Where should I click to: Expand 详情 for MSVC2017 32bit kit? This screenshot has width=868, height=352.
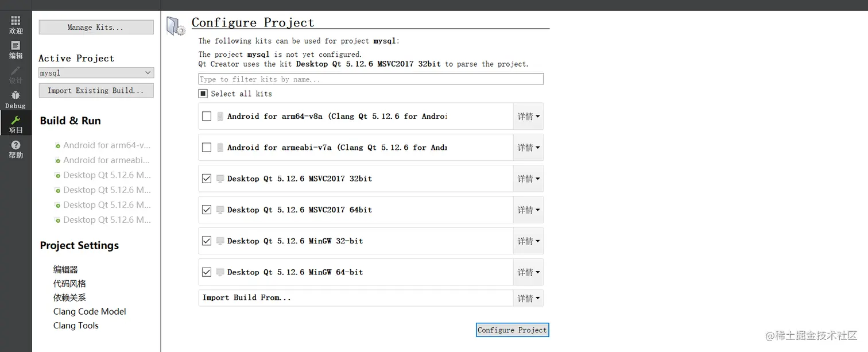(x=528, y=179)
